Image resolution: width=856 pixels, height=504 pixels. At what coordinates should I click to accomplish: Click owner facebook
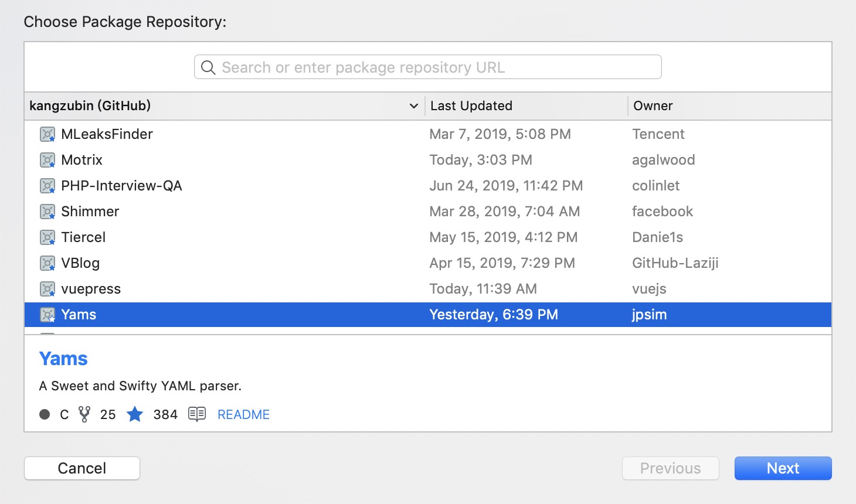(x=663, y=212)
